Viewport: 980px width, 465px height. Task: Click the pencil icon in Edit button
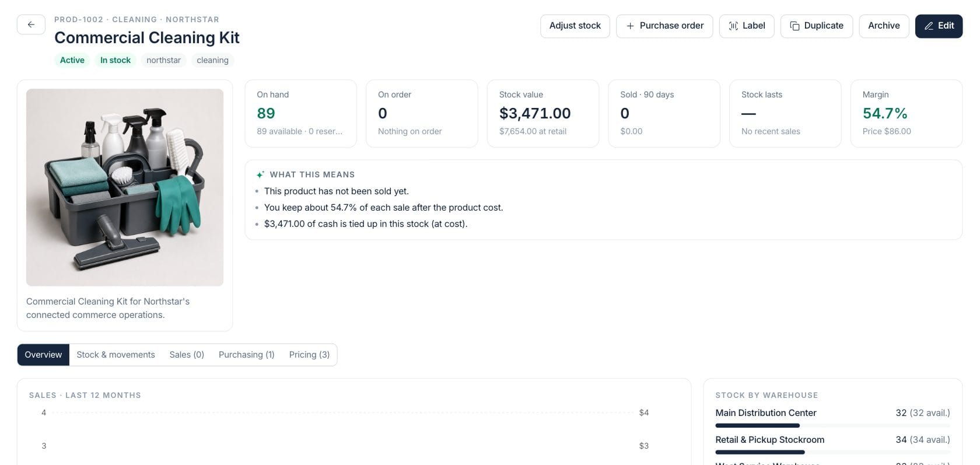pos(929,26)
